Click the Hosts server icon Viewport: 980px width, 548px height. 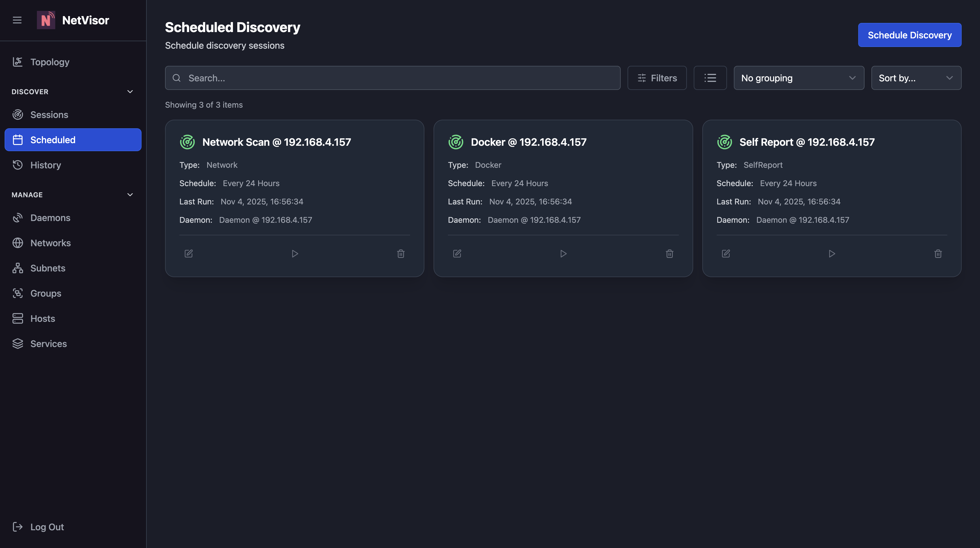18,318
